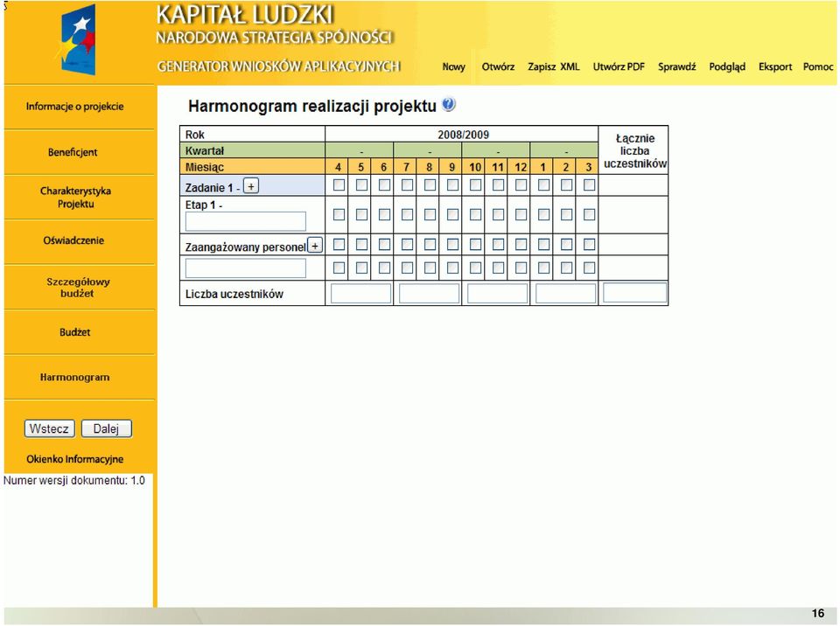Tick Zadanie 1 checkbox for month 12
The width and height of the screenshot is (840, 626).
click(x=521, y=184)
